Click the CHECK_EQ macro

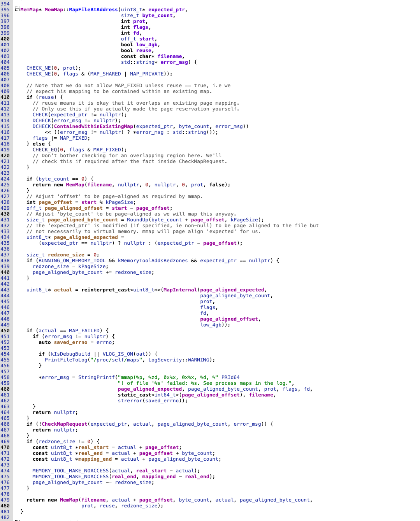pyautogui.click(x=45, y=150)
